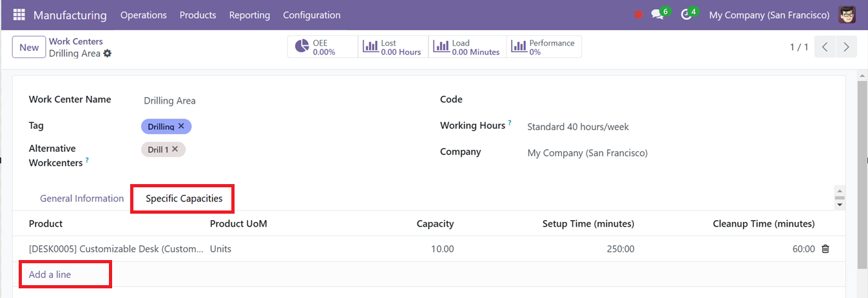
Task: Click the tab strip scroll down arrow
Action: [840, 205]
